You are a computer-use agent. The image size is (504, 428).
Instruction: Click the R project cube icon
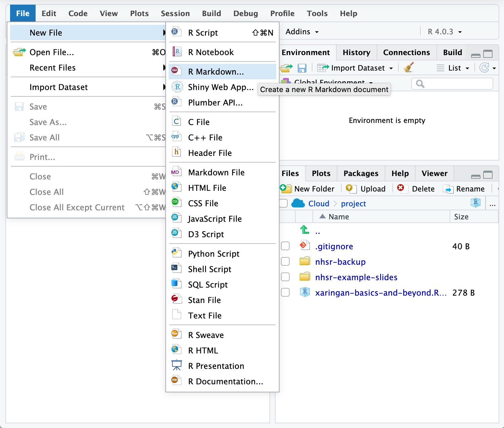[x=475, y=203]
